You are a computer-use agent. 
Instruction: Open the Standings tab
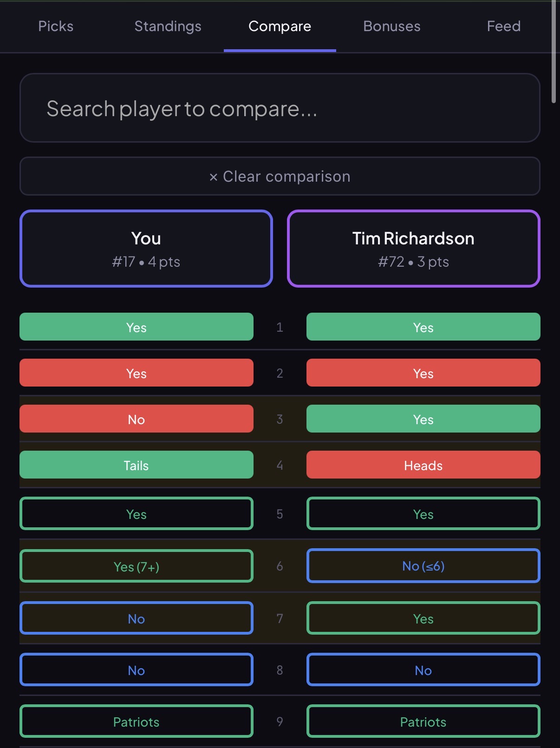168,26
